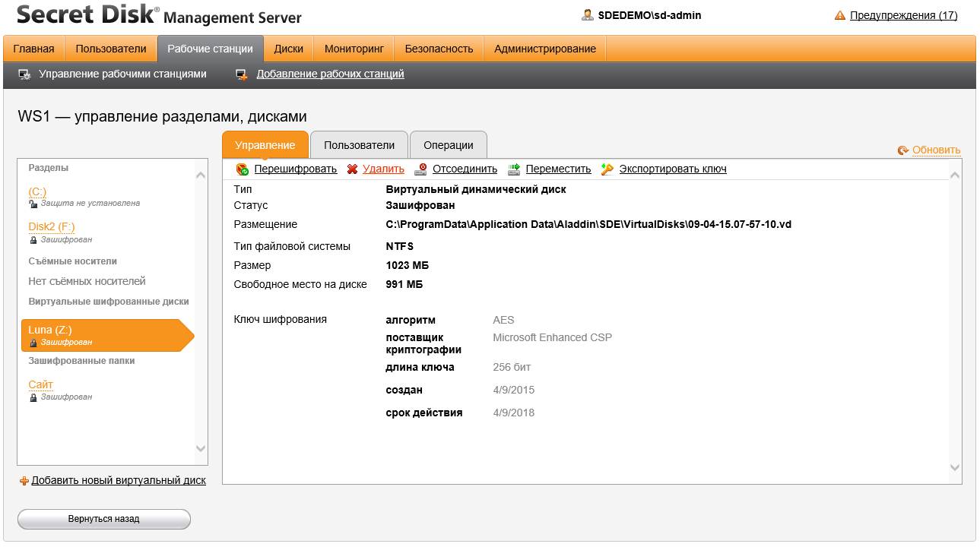Click the key icon for Экспортировать ключ
Image resolution: width=980 pixels, height=547 pixels.
click(x=607, y=169)
